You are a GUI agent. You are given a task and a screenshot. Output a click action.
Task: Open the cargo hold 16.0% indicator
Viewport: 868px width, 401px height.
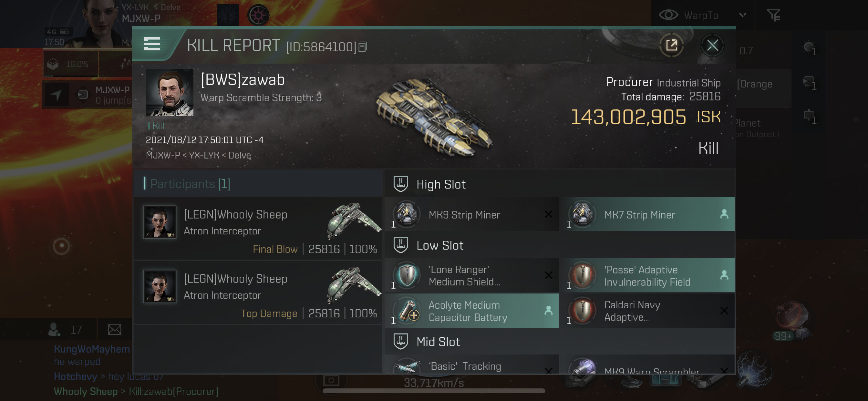pos(71,64)
